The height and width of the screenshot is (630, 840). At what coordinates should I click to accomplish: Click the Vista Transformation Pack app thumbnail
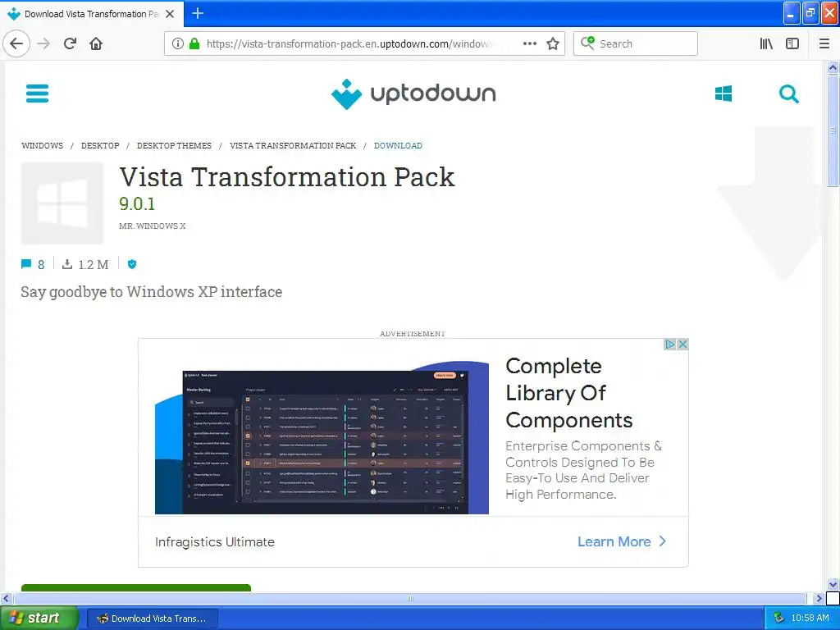[x=62, y=203]
